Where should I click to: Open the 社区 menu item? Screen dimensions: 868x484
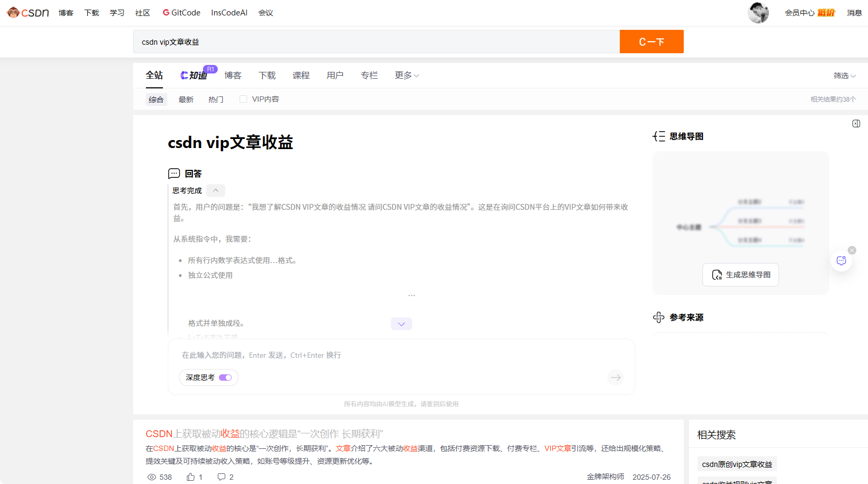[142, 12]
